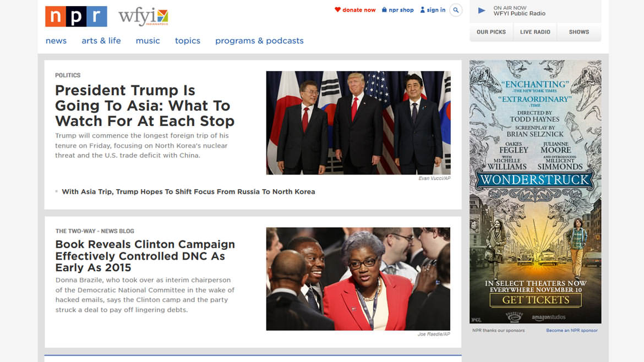Click the WFYI Indianapolis station logo
This screenshot has height=362, width=644.
(143, 17)
